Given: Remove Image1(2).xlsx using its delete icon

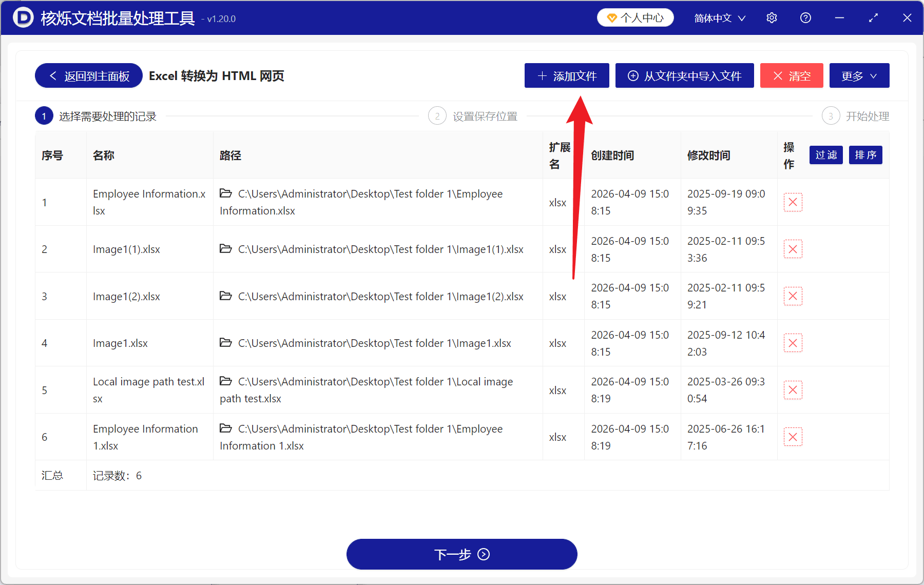Looking at the screenshot, I should pyautogui.click(x=793, y=296).
